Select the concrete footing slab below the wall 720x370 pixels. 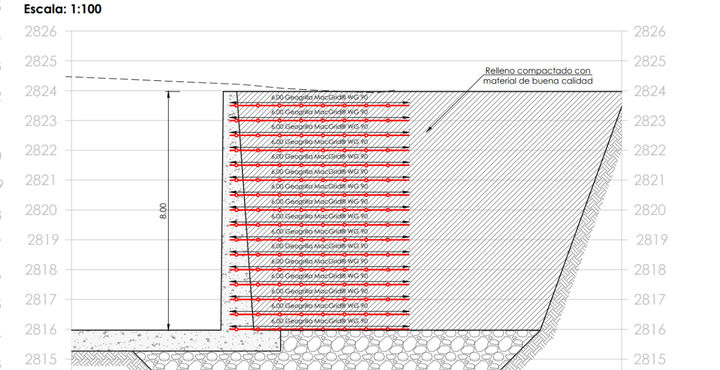tap(176, 341)
